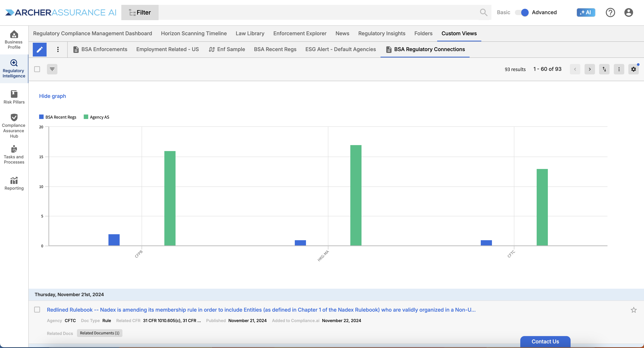Click the blue edit pencil button
This screenshot has width=644, height=348.
pos(40,50)
